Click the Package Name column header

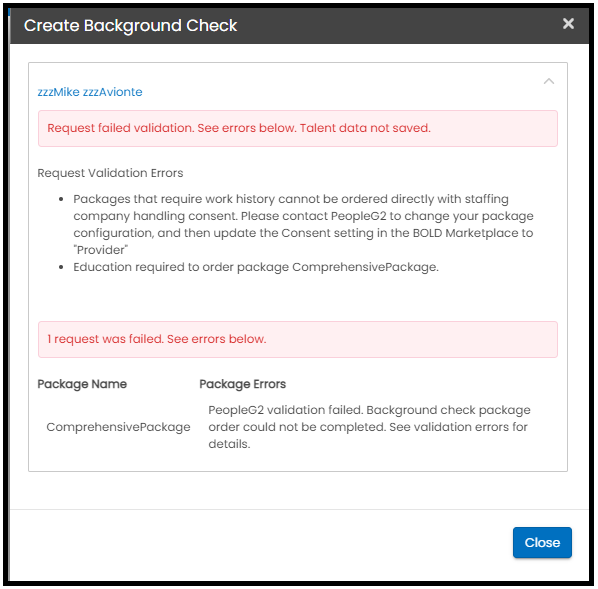82,384
